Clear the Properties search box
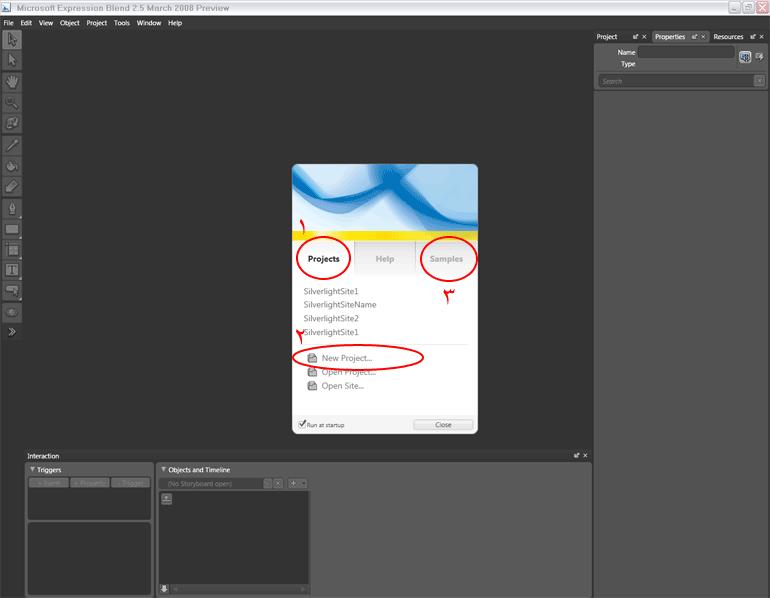Image resolution: width=770 pixels, height=598 pixels. [x=759, y=81]
